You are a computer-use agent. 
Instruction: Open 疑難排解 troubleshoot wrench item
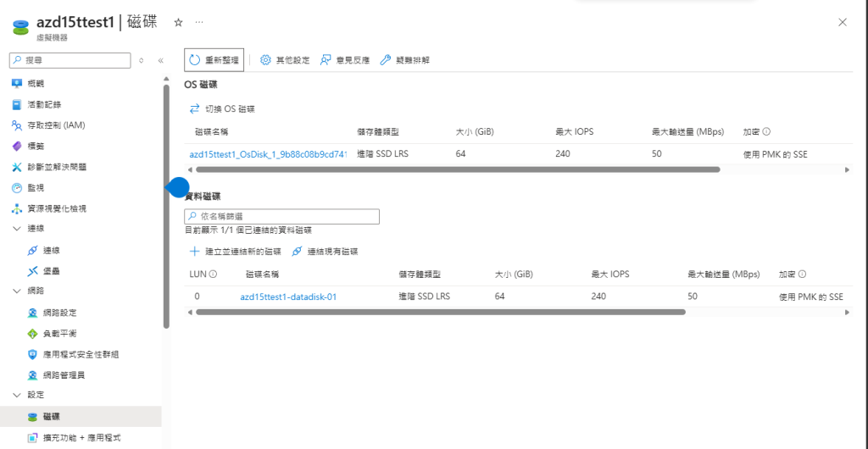tap(404, 60)
